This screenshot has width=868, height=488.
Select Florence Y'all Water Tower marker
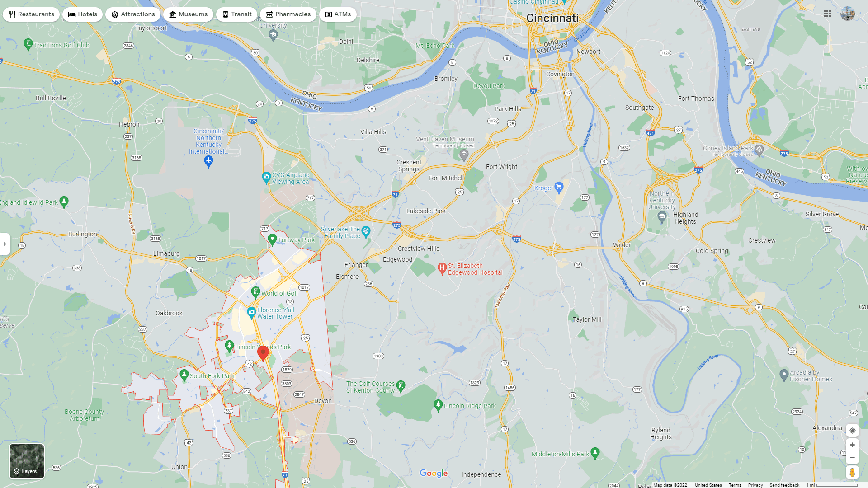pos(251,312)
